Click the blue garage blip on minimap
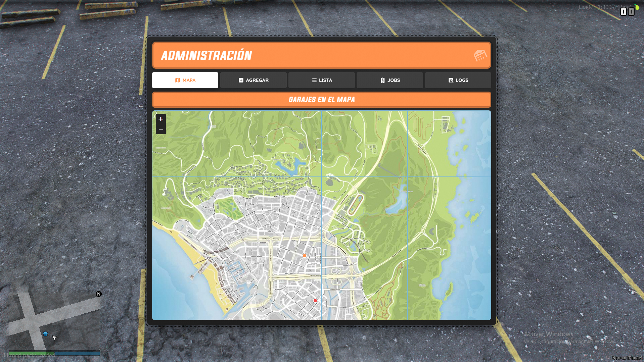Image resolution: width=644 pixels, height=362 pixels. click(x=45, y=334)
